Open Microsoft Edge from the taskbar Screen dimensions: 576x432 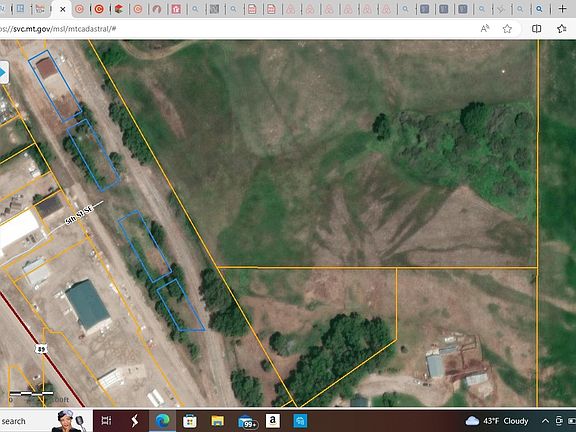tap(162, 420)
